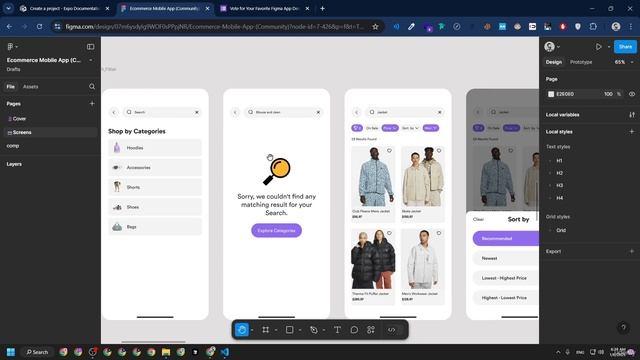Screen dimensions: 640x360
Task: Open the browser tab search dropdown
Action: point(8,8)
